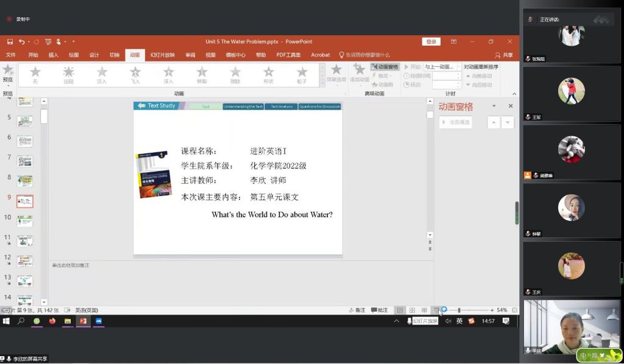
Task: Click the zoom slider handle
Action: point(459,310)
